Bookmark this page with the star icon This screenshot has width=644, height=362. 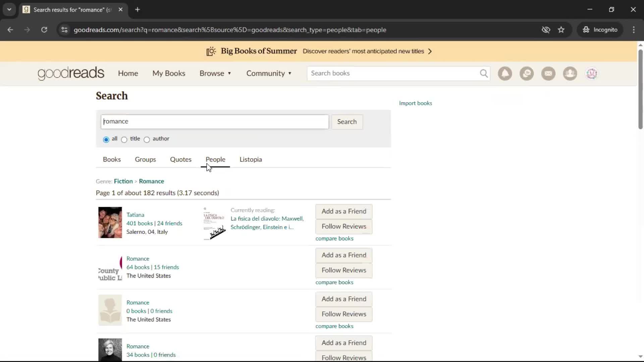pos(561,30)
